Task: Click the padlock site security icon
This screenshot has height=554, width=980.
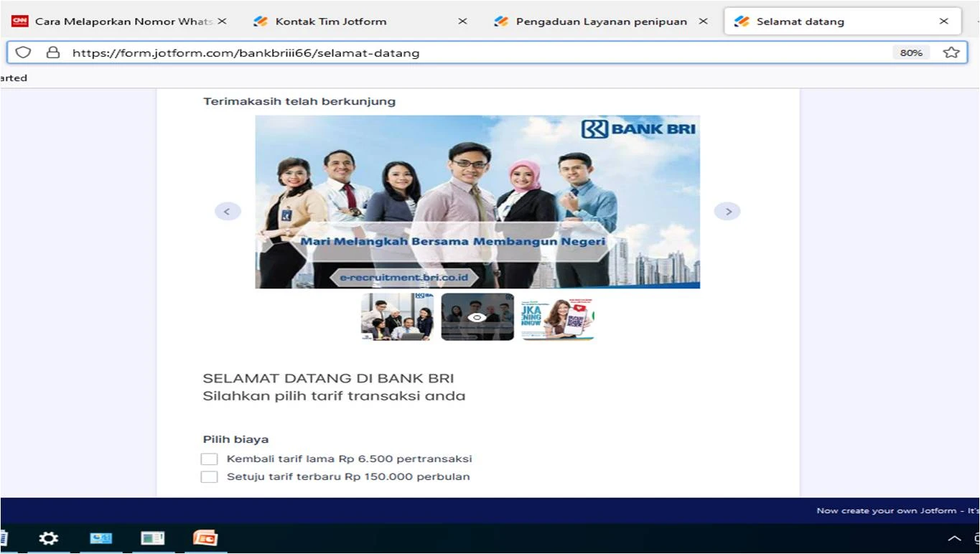Action: pyautogui.click(x=52, y=52)
